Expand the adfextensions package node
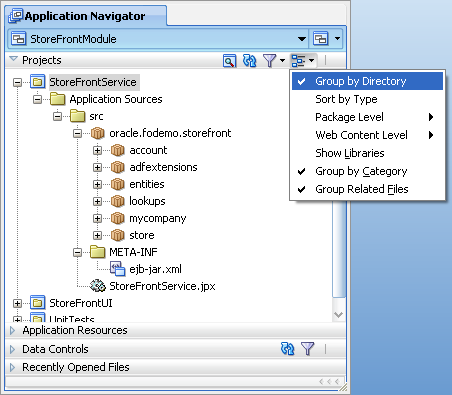Screen dimensions: 452x395 coord(97,167)
